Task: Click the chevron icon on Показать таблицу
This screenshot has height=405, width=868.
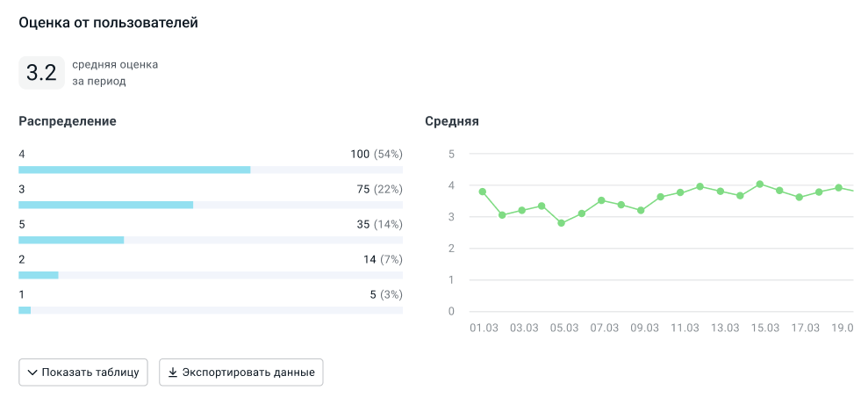Action: point(32,372)
